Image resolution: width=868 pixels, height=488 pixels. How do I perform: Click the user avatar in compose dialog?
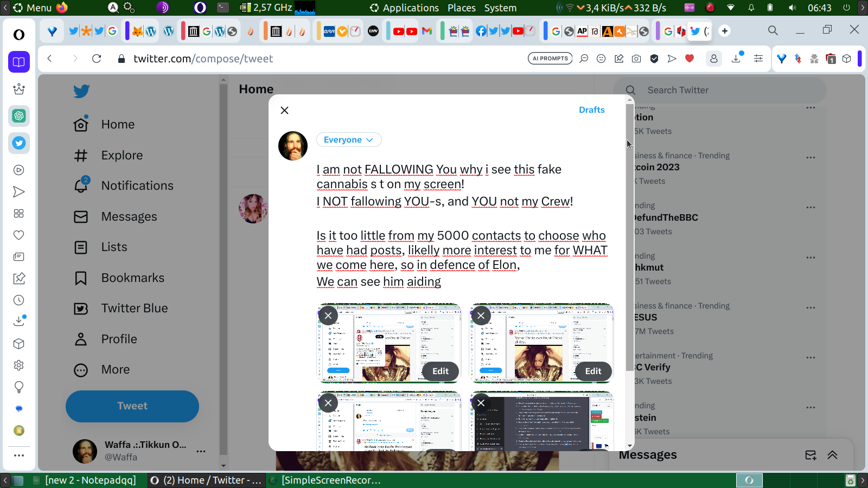293,146
